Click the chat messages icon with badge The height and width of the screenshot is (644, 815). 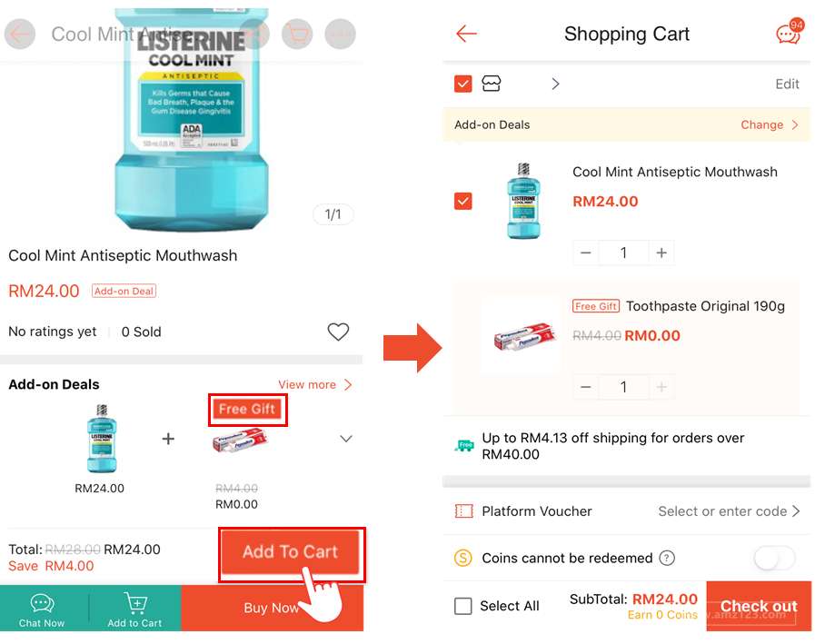point(788,35)
